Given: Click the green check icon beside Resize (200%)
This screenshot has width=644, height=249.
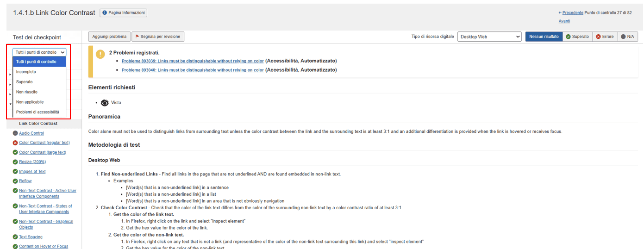Looking at the screenshot, I should point(15,162).
